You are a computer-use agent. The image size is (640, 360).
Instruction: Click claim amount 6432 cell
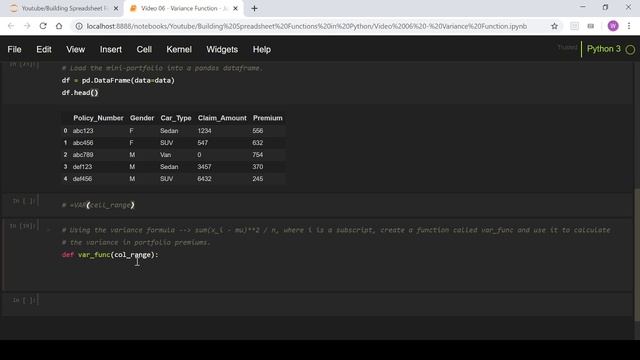coord(204,179)
